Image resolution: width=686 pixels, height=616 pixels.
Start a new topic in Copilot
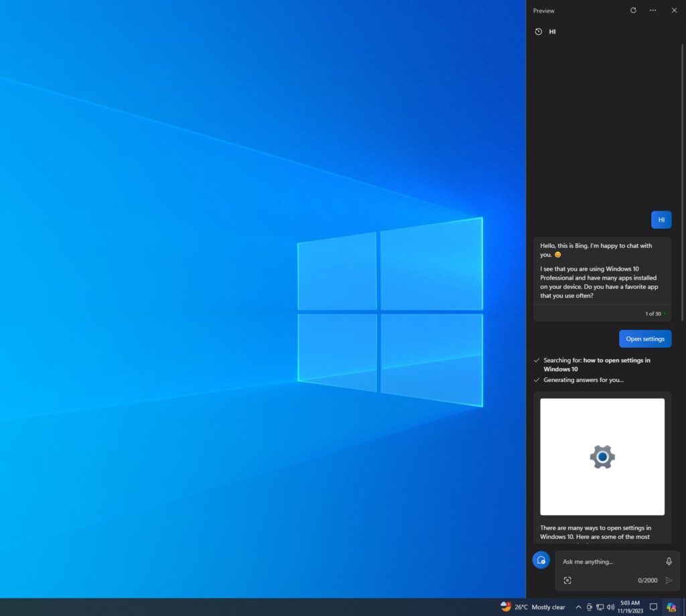click(x=541, y=560)
